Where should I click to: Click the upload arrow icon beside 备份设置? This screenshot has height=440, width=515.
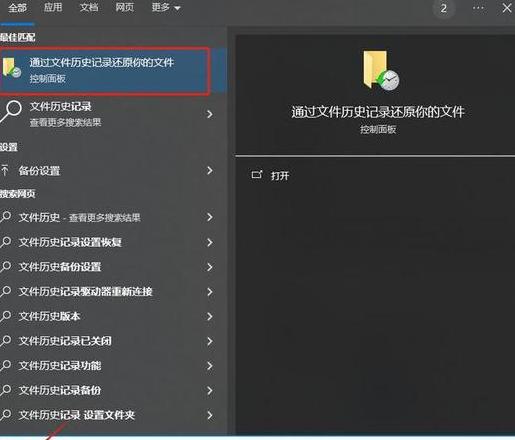5,170
